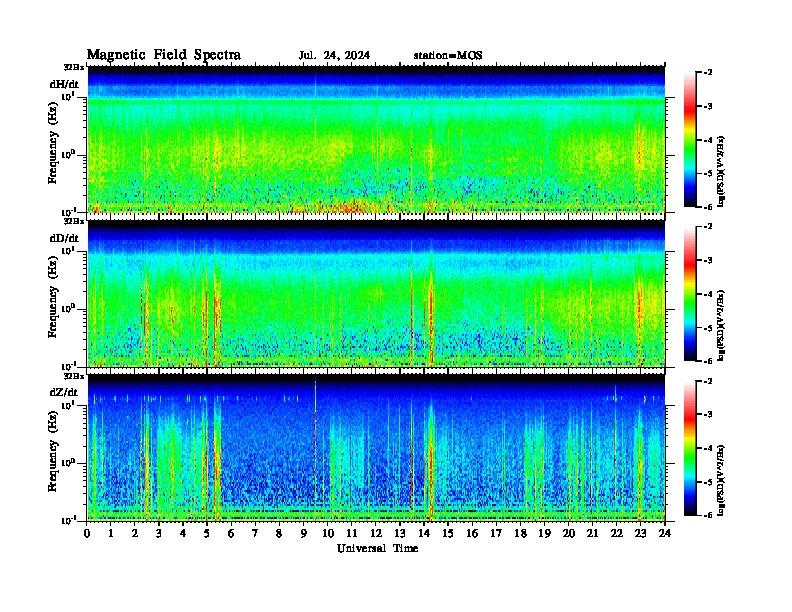This screenshot has height=612, width=792.
Task: Click hour 11 tick label on time axis
Action: tap(352, 534)
